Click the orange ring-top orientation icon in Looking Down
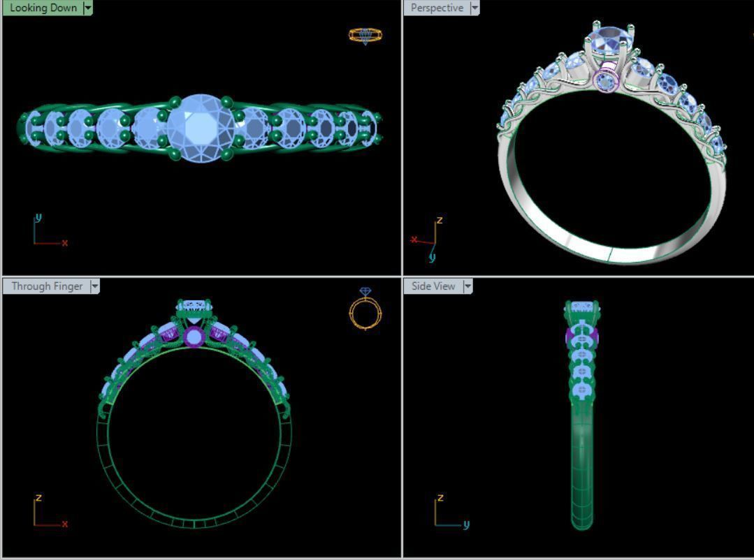This screenshot has width=754, height=560. point(365,36)
